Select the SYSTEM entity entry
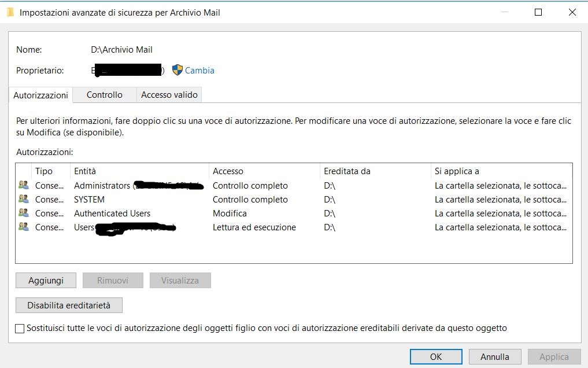588x368 pixels. 89,200
